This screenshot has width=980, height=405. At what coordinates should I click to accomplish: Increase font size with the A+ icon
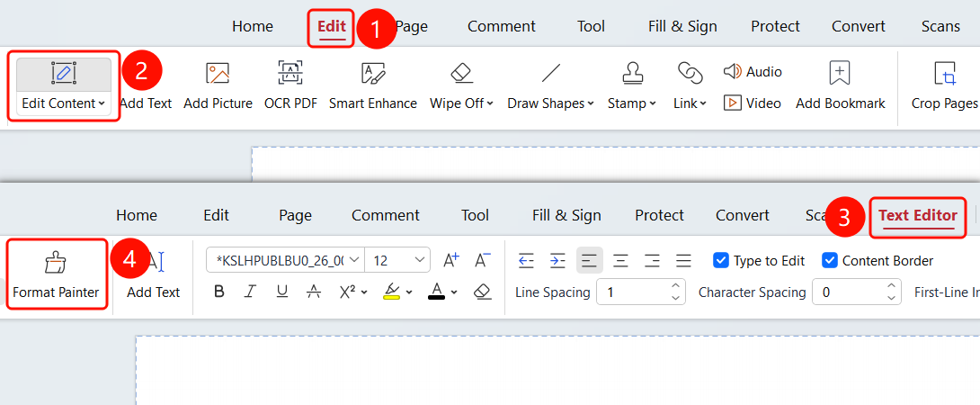(x=450, y=260)
